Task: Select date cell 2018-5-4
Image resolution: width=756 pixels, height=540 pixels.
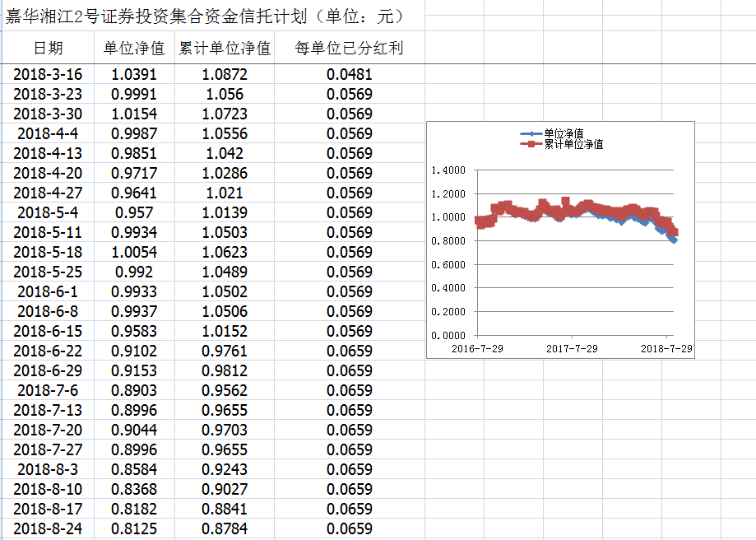Action: 49,213
